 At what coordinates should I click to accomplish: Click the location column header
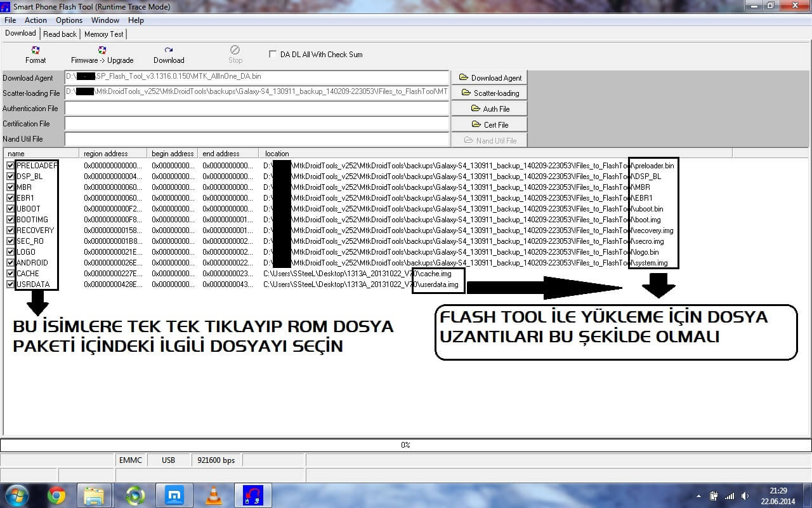point(277,154)
